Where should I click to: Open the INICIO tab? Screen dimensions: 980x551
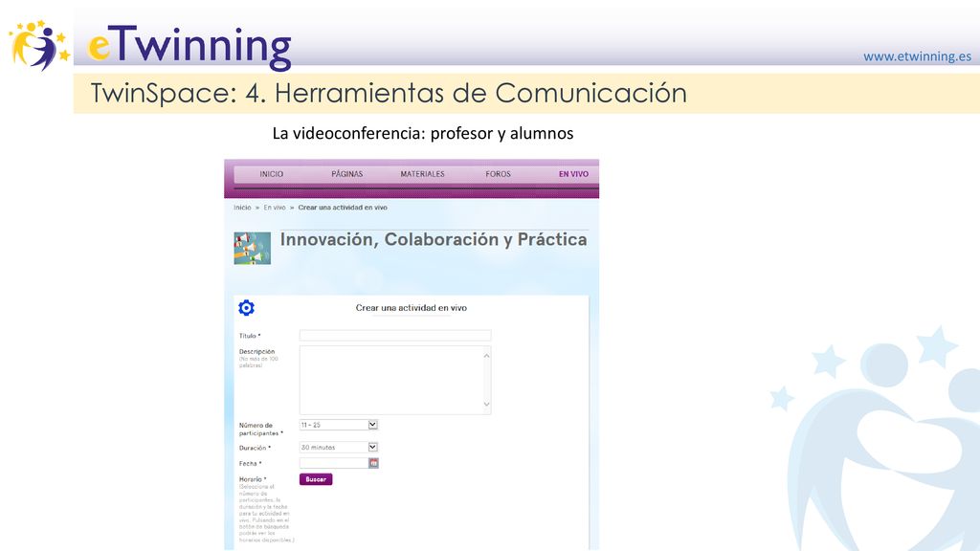271,174
